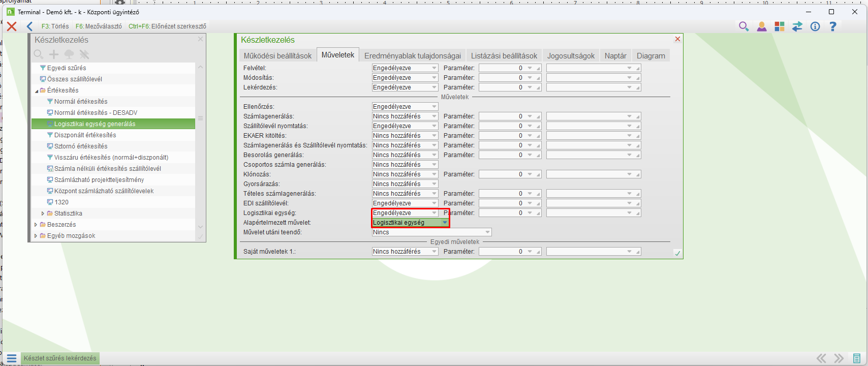This screenshot has width=868, height=366.
Task: Expand the Egyéb mozgások tree folder
Action: tap(36, 236)
